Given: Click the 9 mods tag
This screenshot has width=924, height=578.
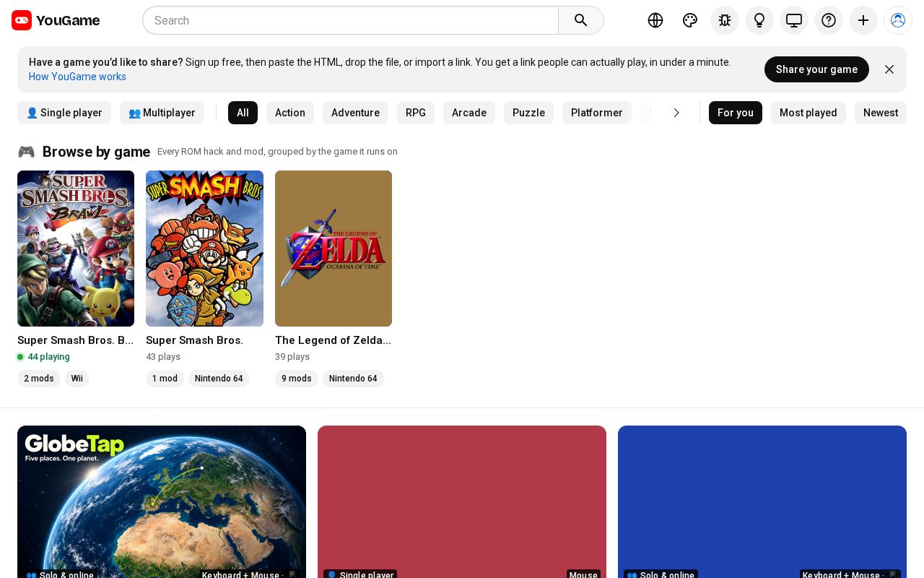Looking at the screenshot, I should (297, 379).
